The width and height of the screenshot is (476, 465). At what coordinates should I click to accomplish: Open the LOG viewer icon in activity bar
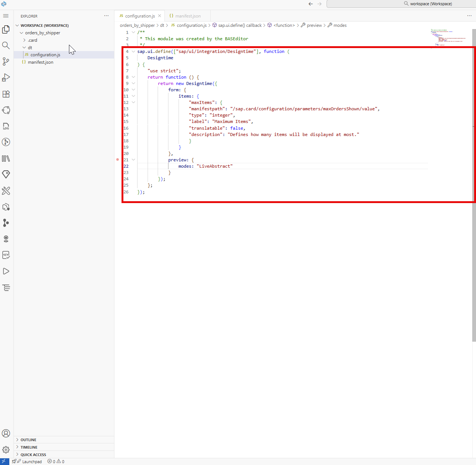6,126
